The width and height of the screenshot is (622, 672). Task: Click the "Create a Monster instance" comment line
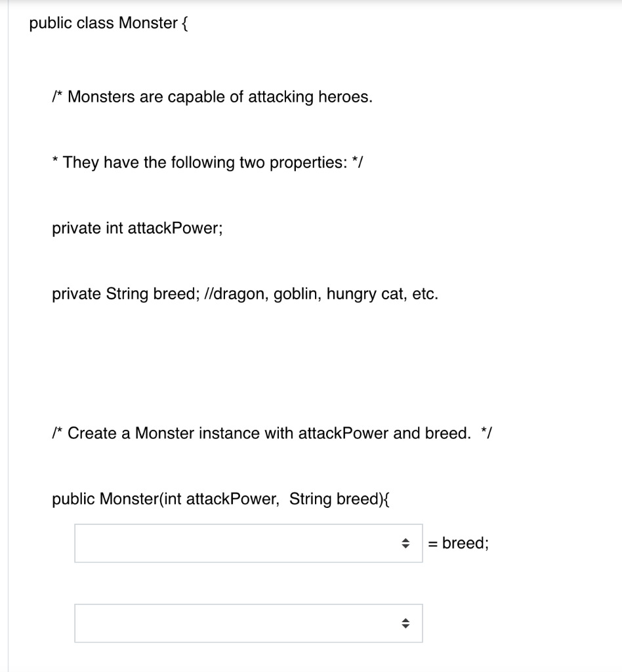pyautogui.click(x=272, y=433)
